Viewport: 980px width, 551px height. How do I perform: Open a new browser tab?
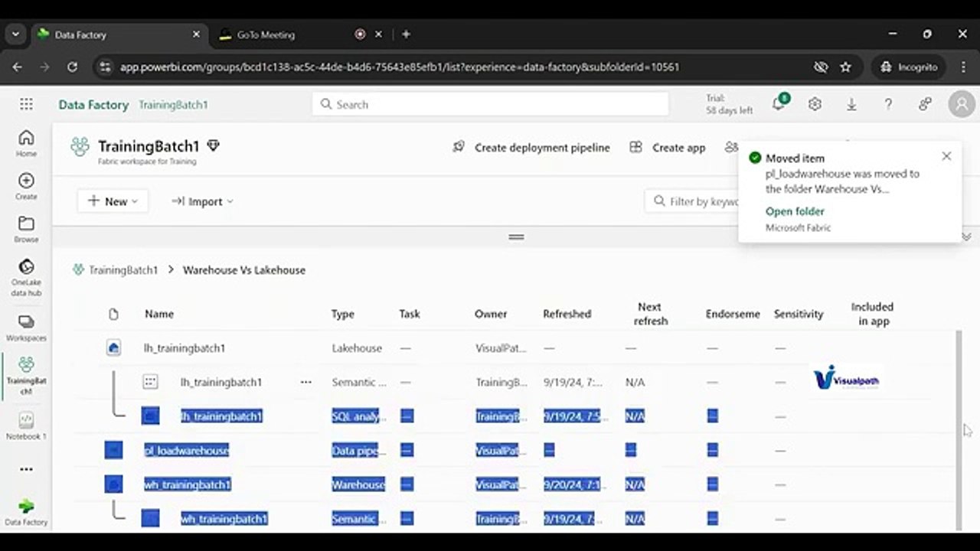point(406,34)
